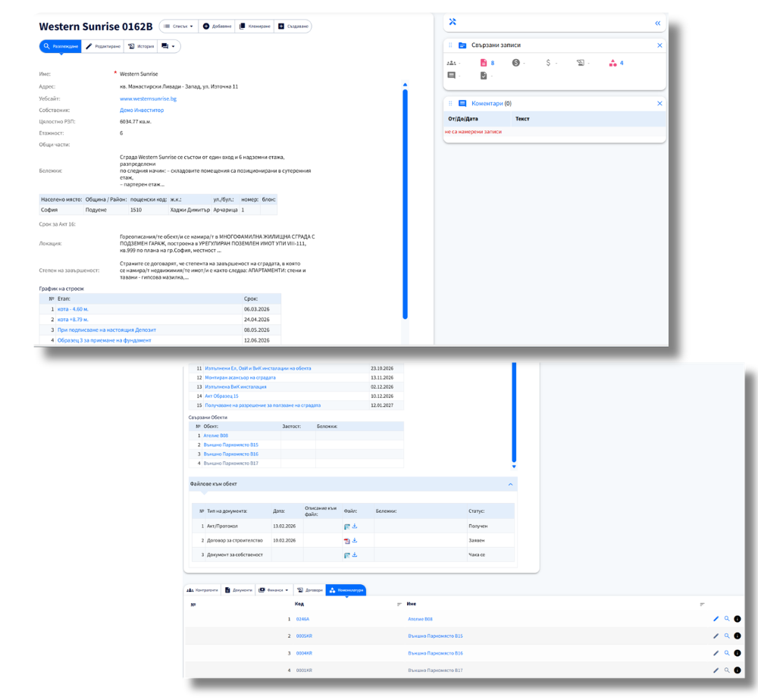
Task: Close the Коментари panel
Action: (659, 103)
